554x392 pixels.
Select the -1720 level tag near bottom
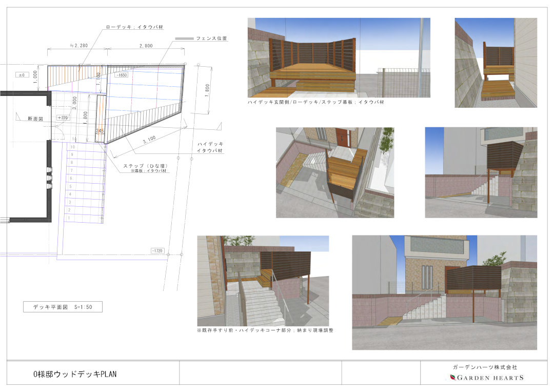157,250
